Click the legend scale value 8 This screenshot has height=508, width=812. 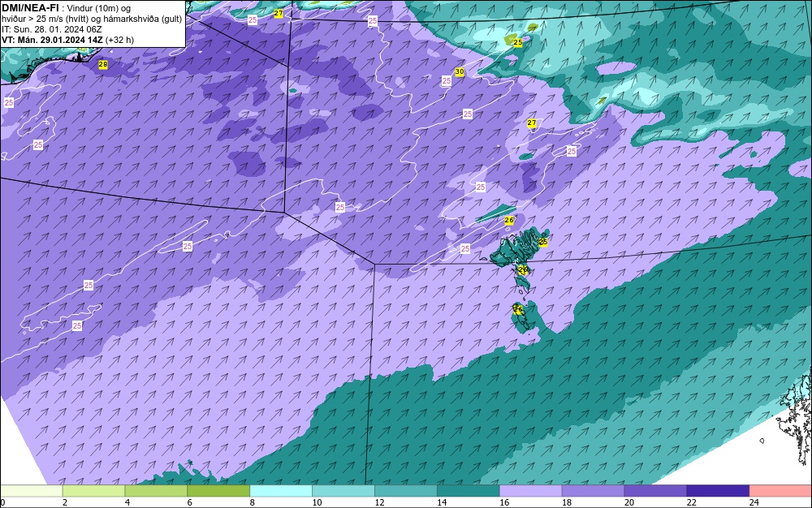coord(253,502)
